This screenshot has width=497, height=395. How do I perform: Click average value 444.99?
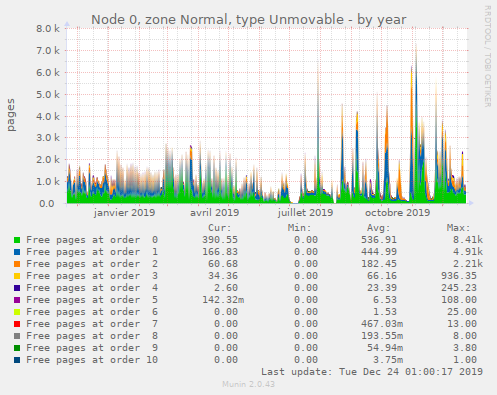[x=379, y=252]
